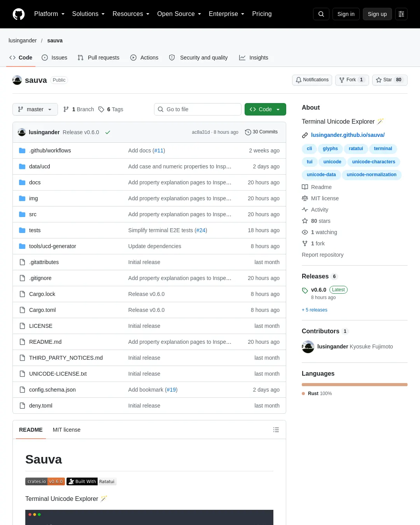Click the crates.io v0.6.0 badge
Screen dimensions: 420x525
45,481
